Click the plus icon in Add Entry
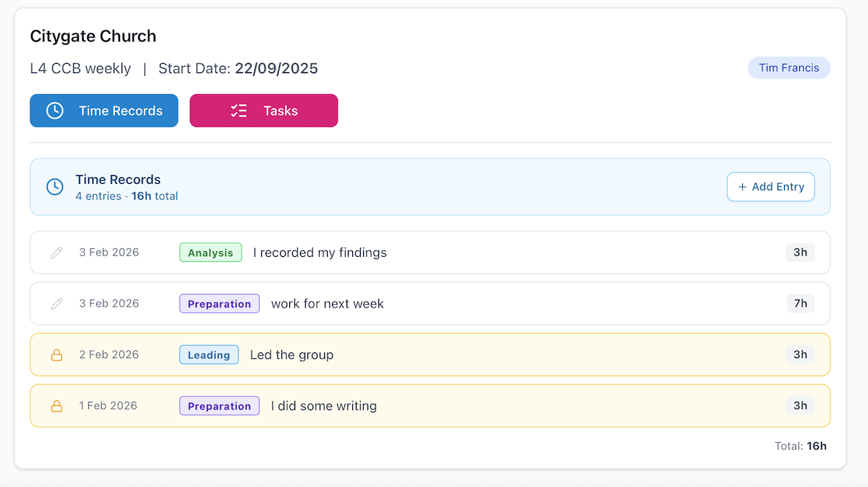 pos(742,187)
